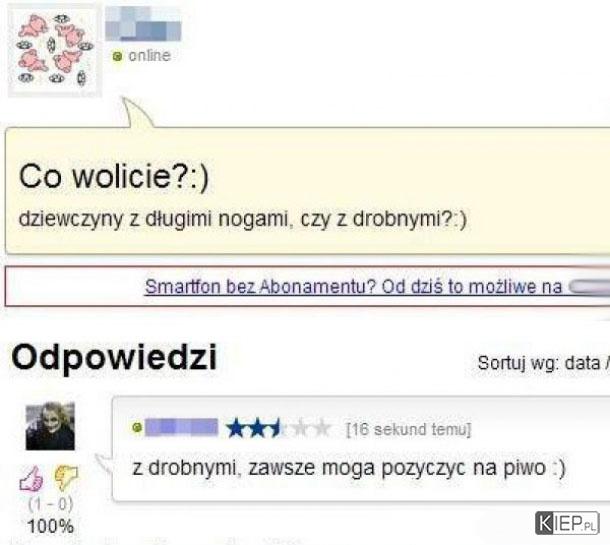Click the green status dot beside answerer name
Image resolution: width=610 pixels, height=545 pixels.
(x=137, y=427)
